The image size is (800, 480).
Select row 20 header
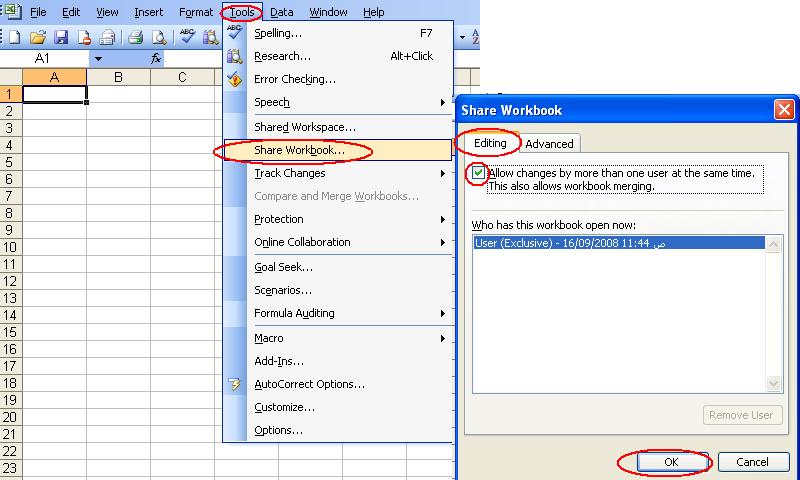pos(10,417)
